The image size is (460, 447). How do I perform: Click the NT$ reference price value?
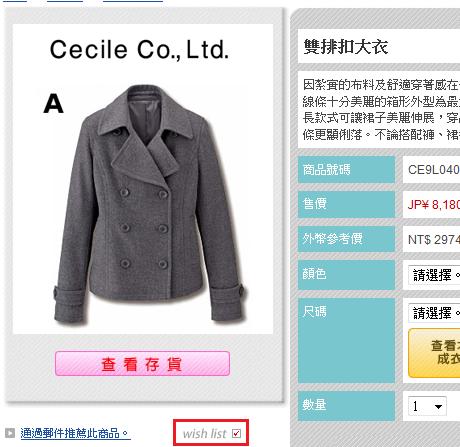click(x=434, y=239)
